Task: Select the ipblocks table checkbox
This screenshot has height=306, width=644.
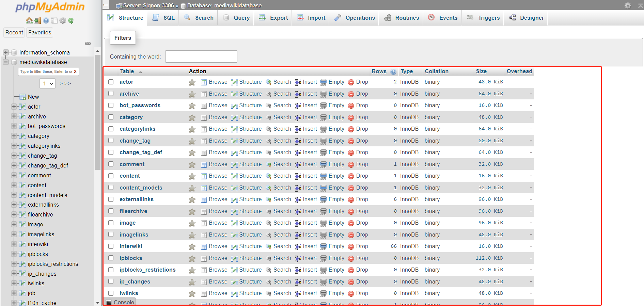Action: tap(111, 258)
